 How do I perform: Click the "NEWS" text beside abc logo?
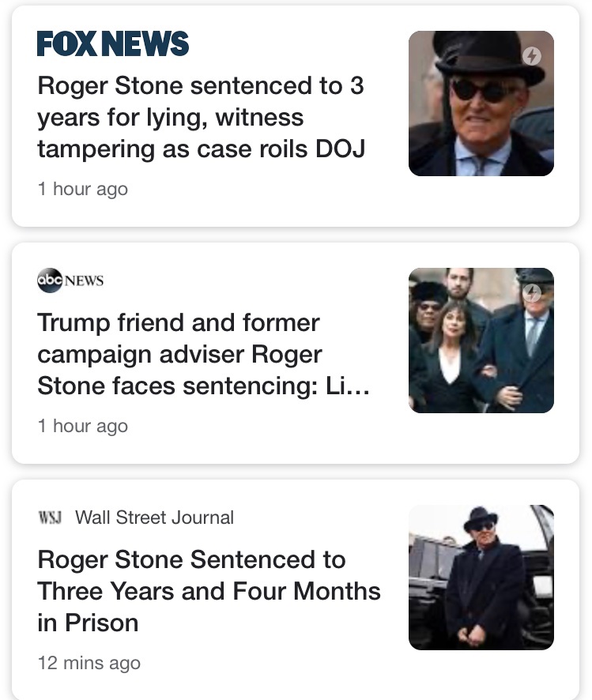point(84,280)
